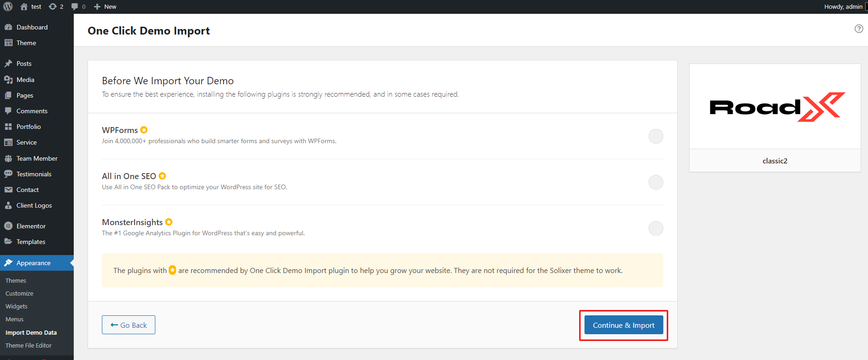868x360 pixels.
Task: Click the Templates folder icon
Action: point(8,242)
